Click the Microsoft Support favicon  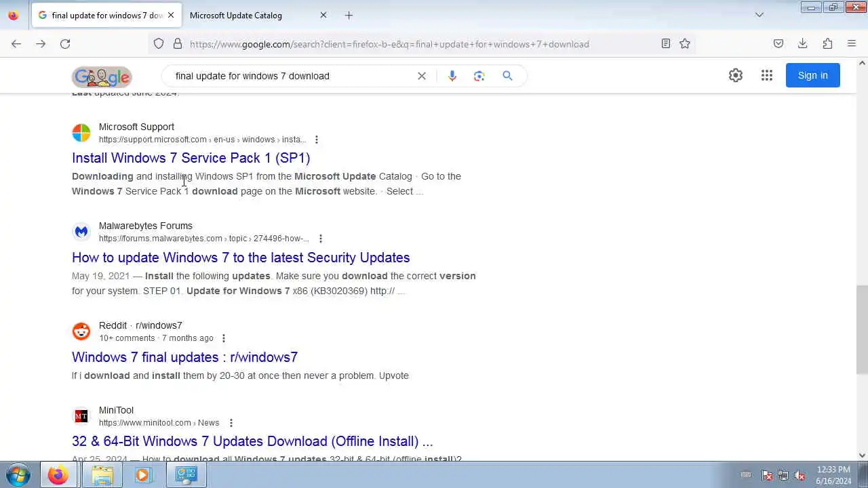(81, 133)
